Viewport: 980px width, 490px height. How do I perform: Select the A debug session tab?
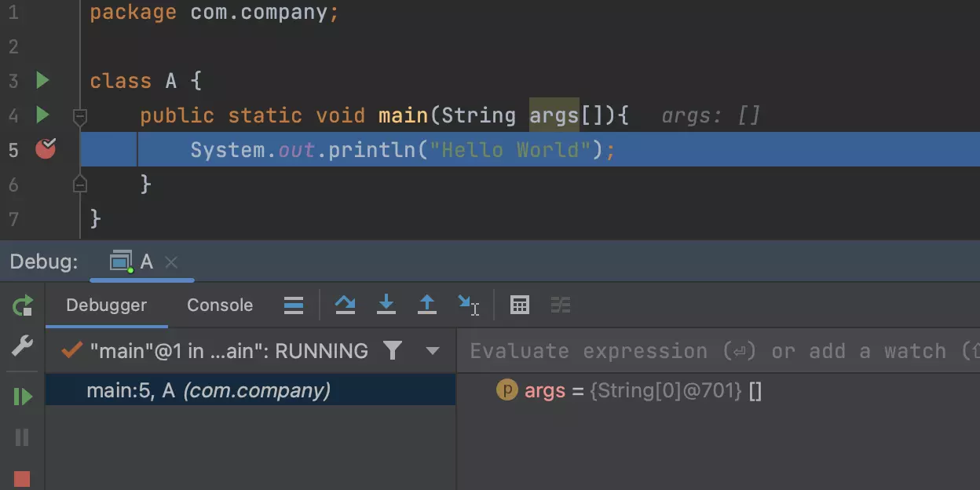[x=132, y=261]
